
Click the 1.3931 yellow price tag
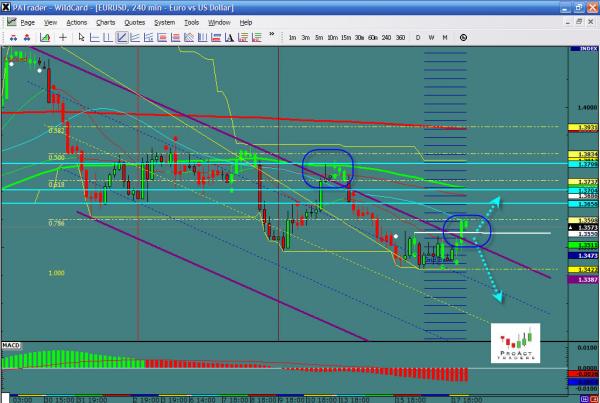[584, 127]
